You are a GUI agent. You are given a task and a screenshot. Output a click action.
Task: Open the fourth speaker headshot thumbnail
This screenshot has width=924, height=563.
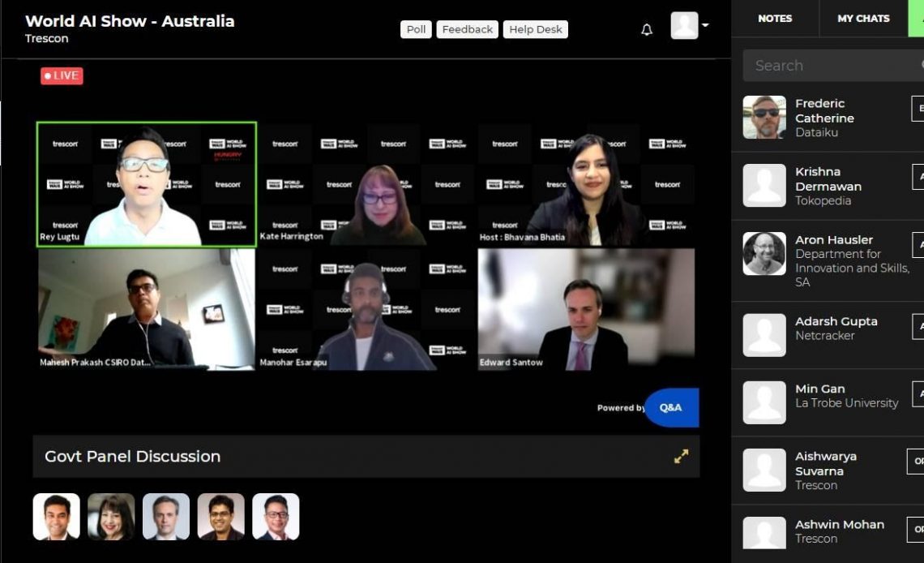[x=221, y=517]
